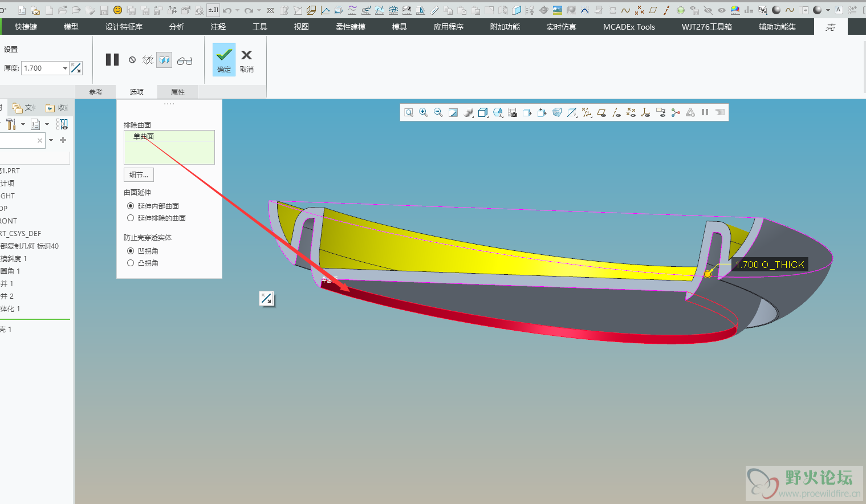Select 凹拐角 radio option
Viewport: 866px width, 504px height.
[x=131, y=251]
